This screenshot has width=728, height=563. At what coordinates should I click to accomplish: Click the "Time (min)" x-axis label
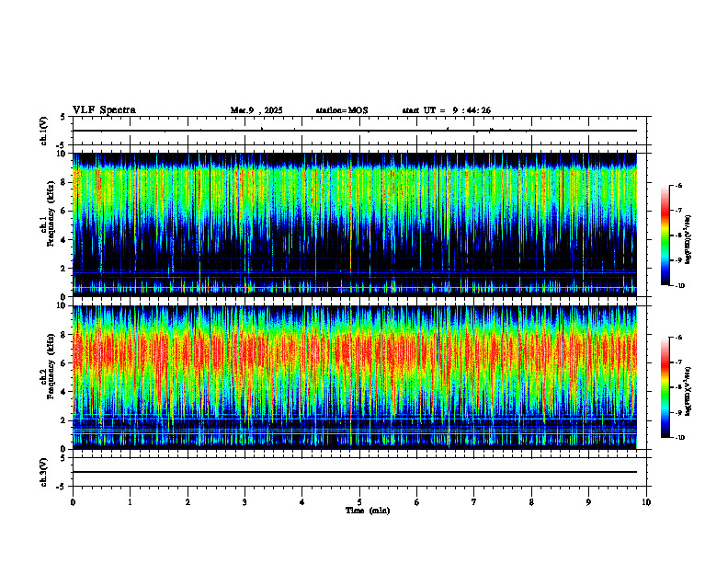coord(368,511)
